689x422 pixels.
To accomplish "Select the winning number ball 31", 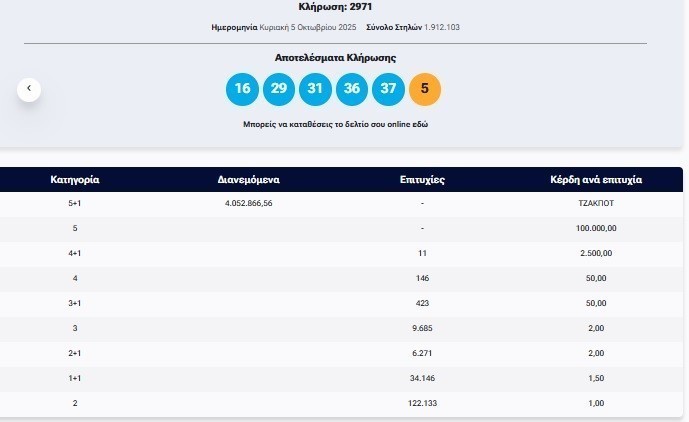I will pos(315,89).
